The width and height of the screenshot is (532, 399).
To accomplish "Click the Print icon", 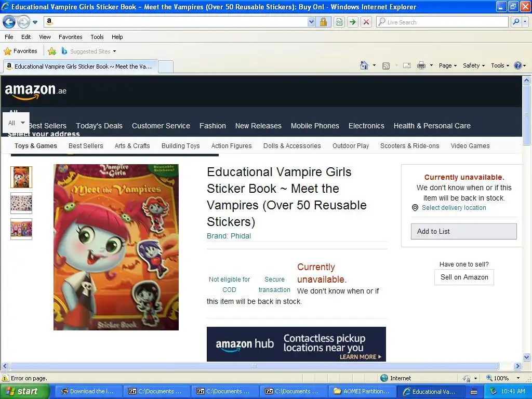I will tap(421, 65).
